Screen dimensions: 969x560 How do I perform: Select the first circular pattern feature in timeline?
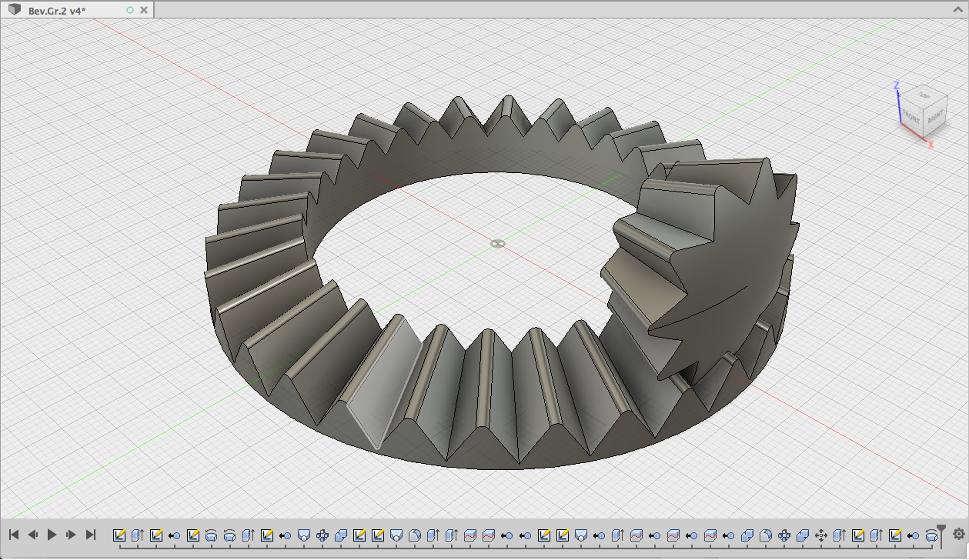pos(322,535)
